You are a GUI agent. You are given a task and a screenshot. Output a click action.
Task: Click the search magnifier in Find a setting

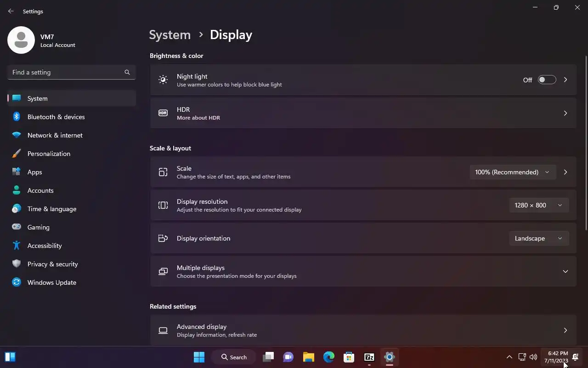127,72
